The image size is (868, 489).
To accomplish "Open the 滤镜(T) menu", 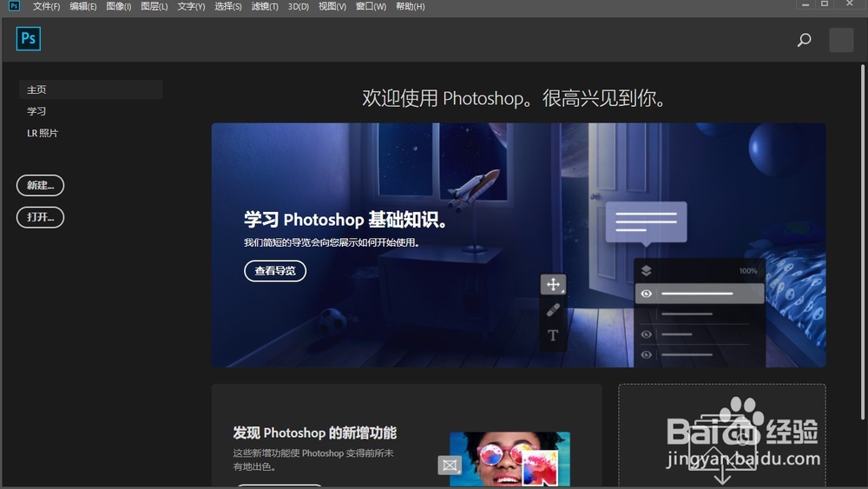I will tap(265, 7).
